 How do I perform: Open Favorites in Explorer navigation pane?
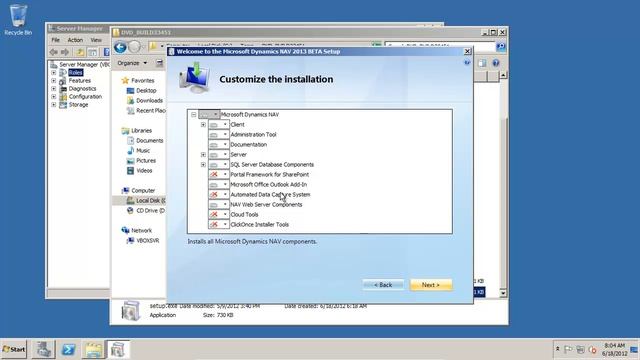138,80
